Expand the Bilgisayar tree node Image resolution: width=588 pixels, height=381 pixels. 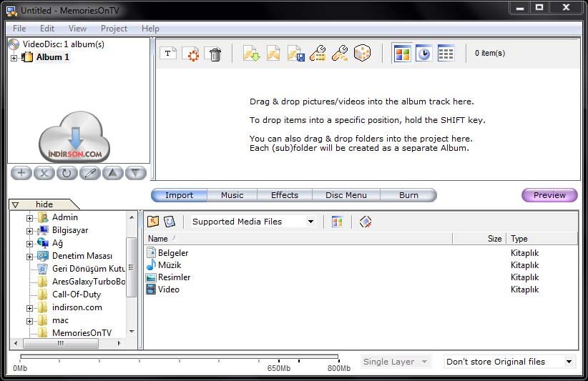pos(29,231)
